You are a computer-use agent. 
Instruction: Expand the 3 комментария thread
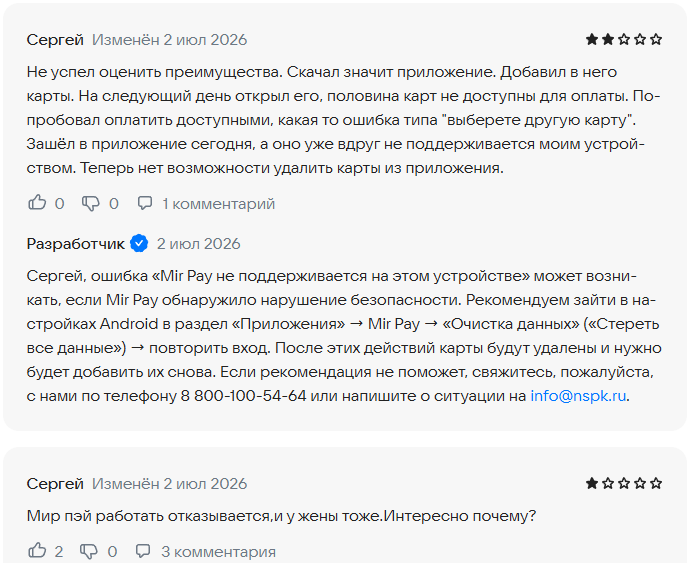218,552
